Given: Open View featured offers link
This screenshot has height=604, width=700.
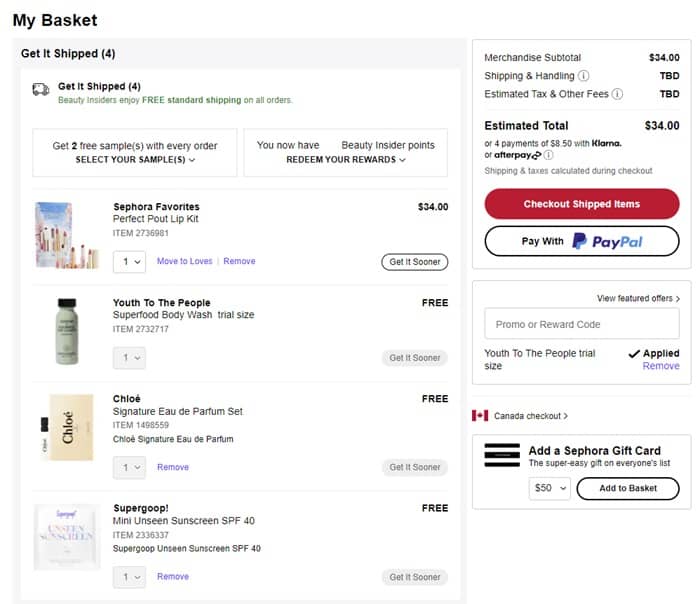Looking at the screenshot, I should click(638, 298).
